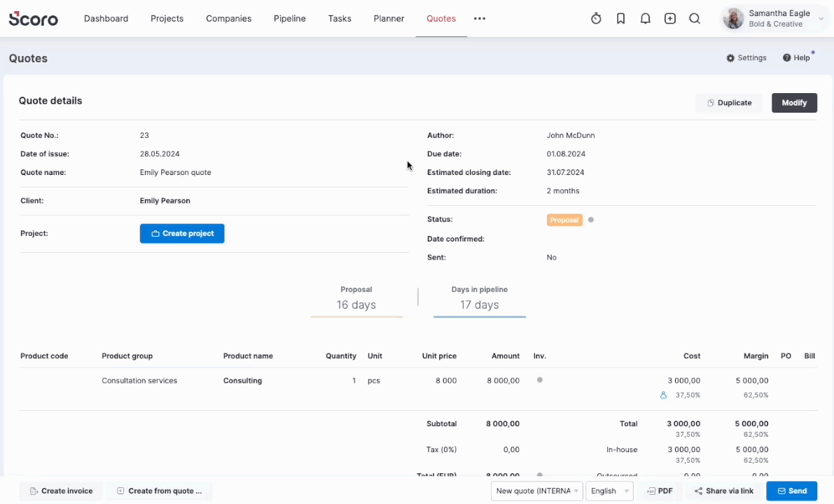The image size is (834, 504).
Task: Click the Margin column header
Action: tap(756, 356)
